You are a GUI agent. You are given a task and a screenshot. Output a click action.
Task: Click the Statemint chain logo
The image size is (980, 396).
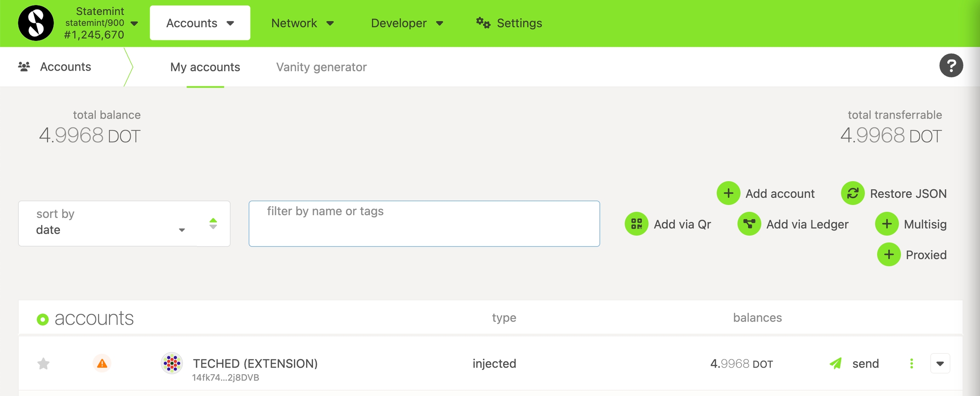pos(36,23)
